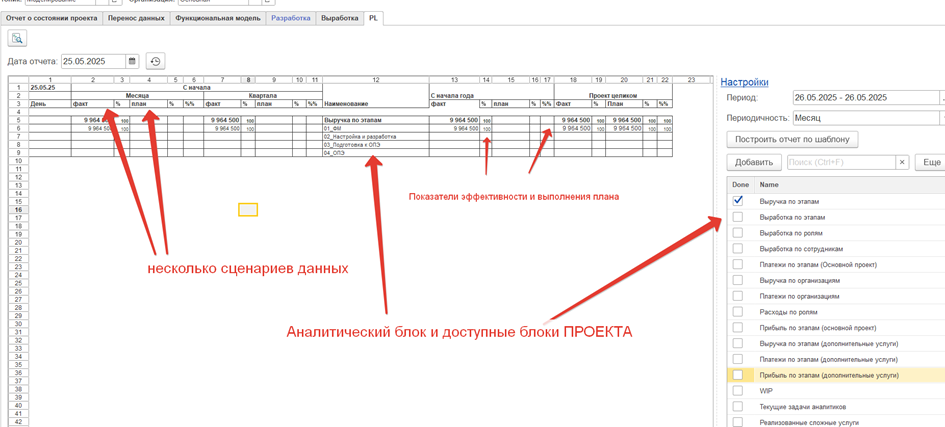
Task: Open the Настройки link
Action: pos(744,83)
